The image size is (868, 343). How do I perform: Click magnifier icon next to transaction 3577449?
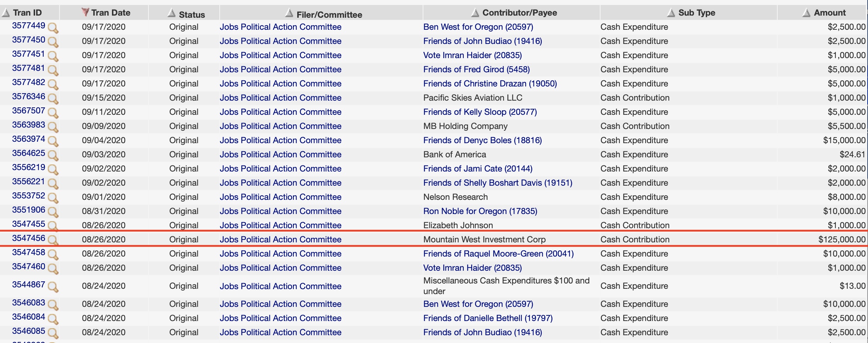[x=53, y=28]
